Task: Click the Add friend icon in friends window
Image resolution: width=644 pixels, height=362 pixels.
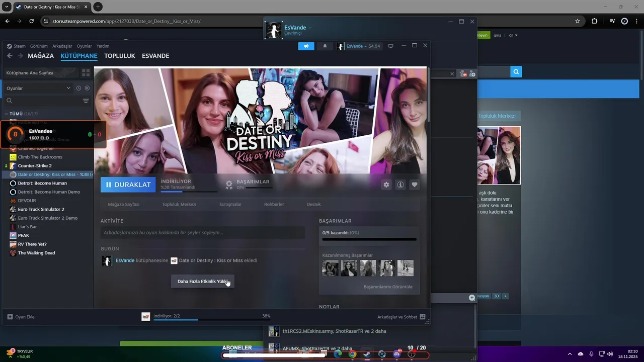Action: coord(471,73)
